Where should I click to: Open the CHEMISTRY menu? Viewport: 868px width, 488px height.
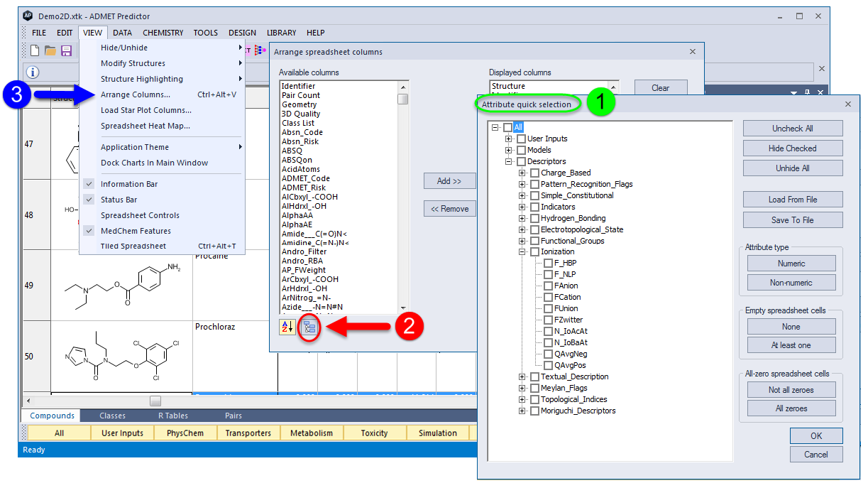click(x=163, y=33)
